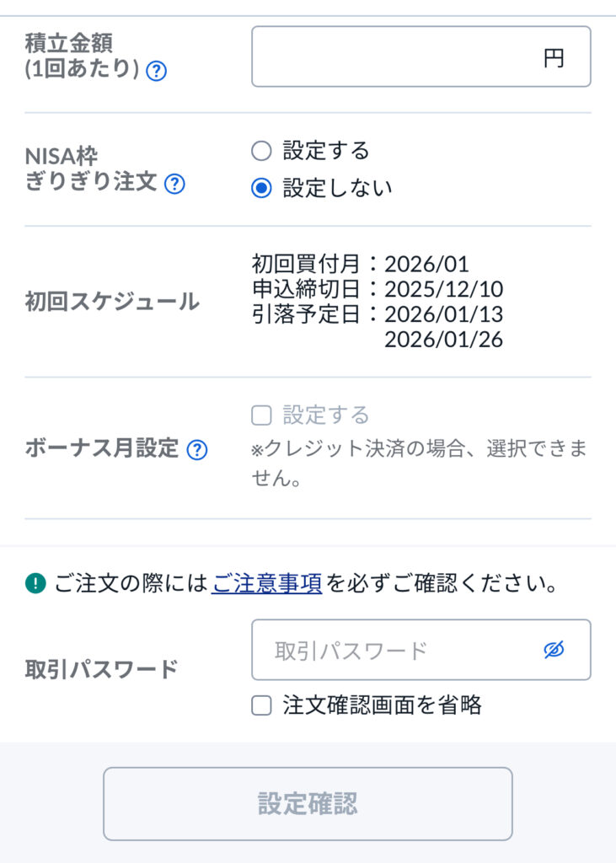Tick the ボーナス月設定 設定する checkbox

coord(261,415)
